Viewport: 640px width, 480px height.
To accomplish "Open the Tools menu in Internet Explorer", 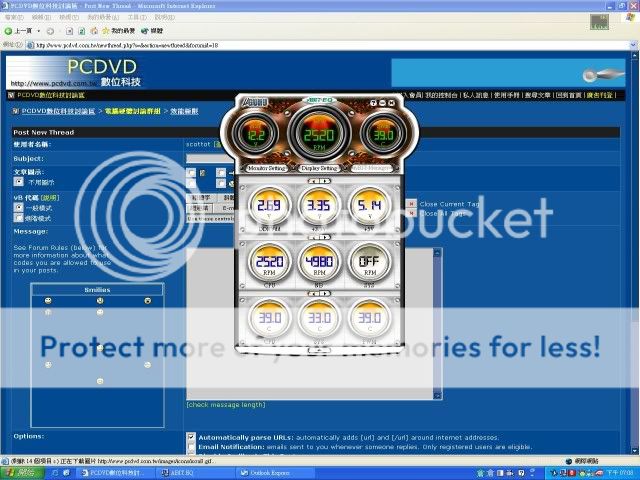I will click(137, 18).
